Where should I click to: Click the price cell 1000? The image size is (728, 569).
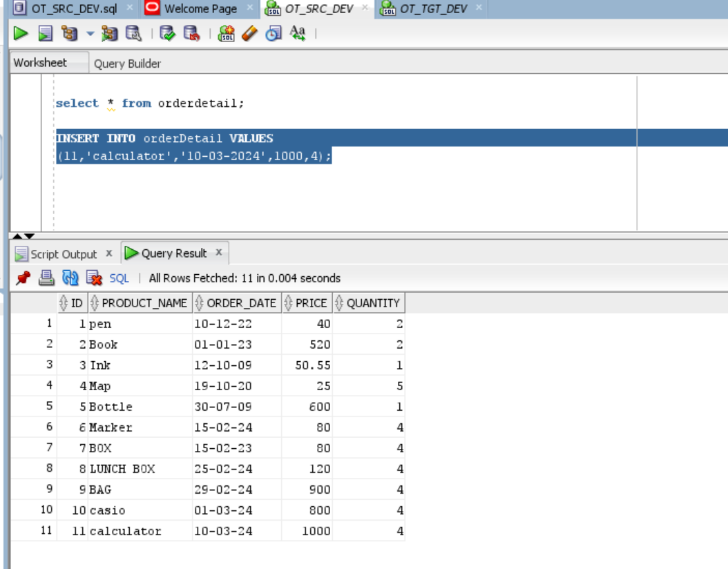click(307, 530)
